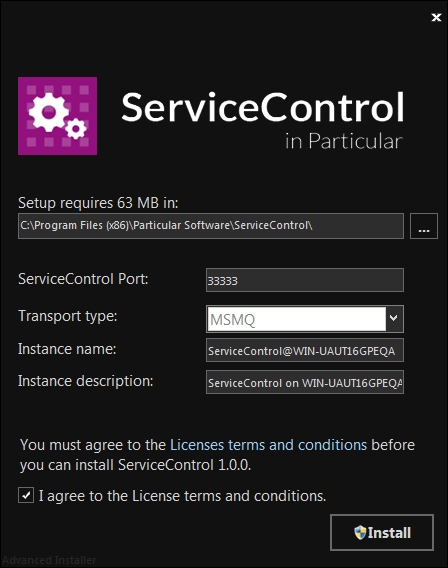The height and width of the screenshot is (568, 448).
Task: Expand Transport type dropdown arrow
Action: (394, 319)
